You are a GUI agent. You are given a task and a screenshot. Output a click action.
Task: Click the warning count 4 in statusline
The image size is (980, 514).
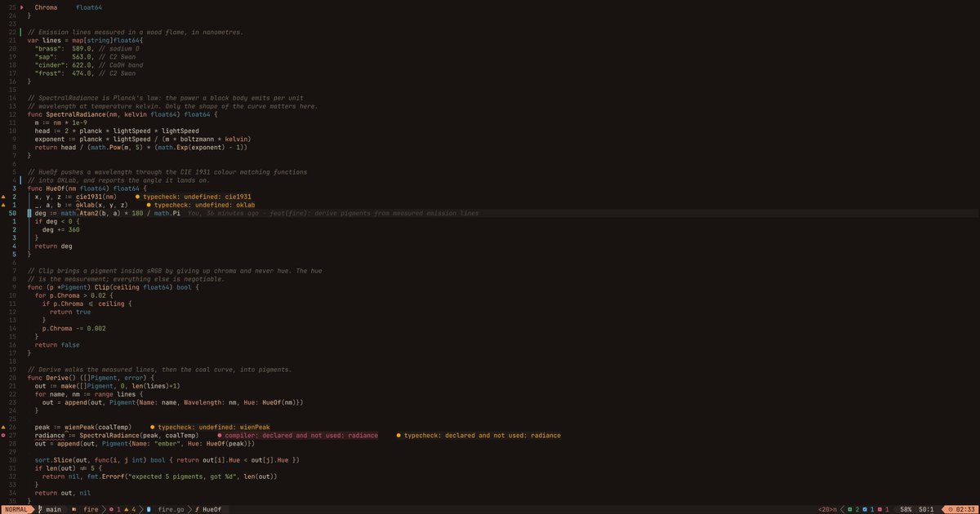[x=133, y=509]
